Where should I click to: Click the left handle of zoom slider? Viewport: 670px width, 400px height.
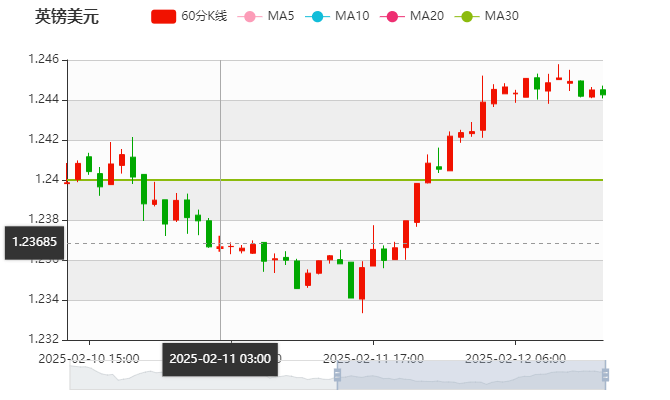pos(335,377)
